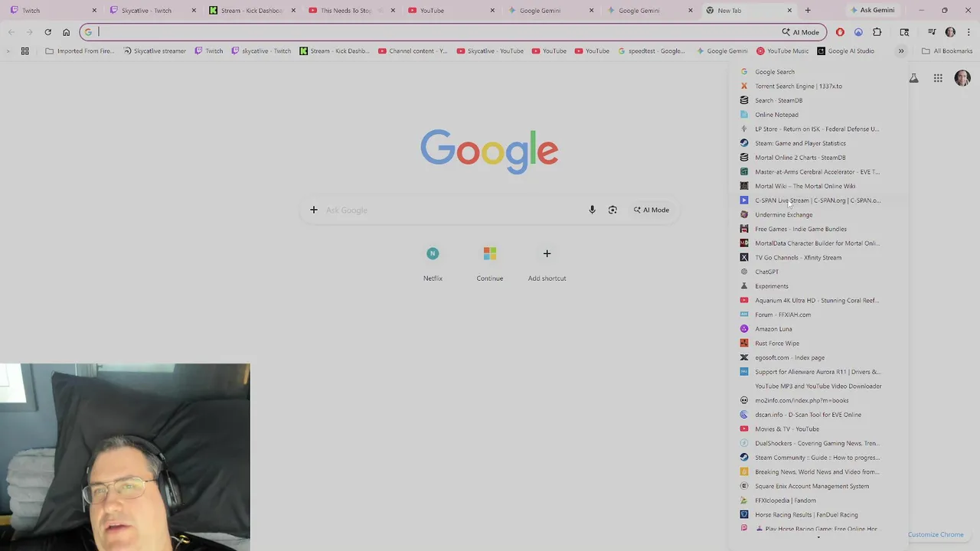The image size is (980, 551).
Task: Open the Chrome three-dot menu
Action: click(x=969, y=32)
